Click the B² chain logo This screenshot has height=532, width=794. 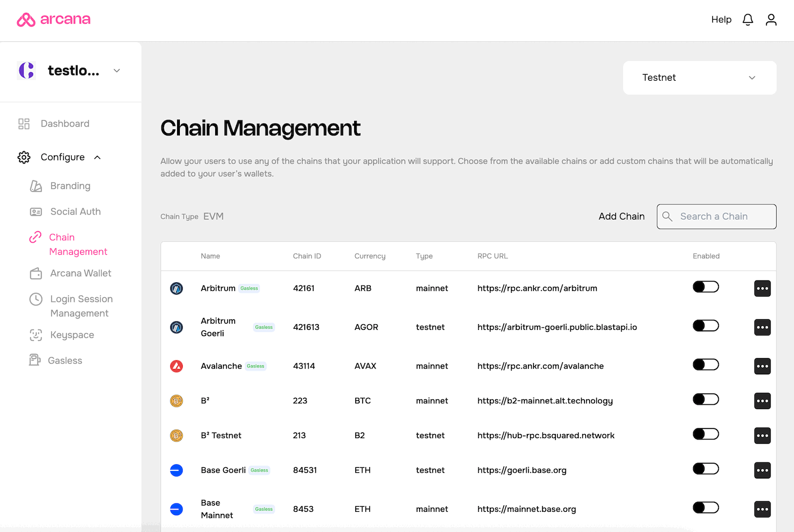pyautogui.click(x=177, y=401)
